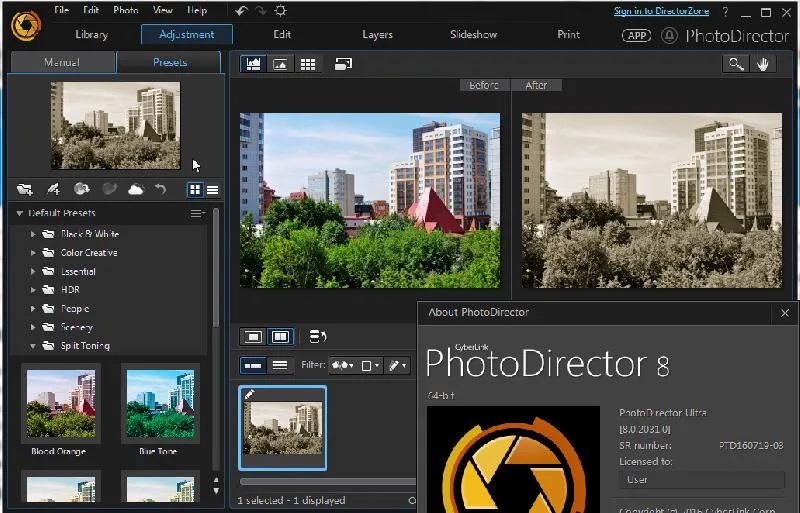Image resolution: width=800 pixels, height=513 pixels.
Task: Select compare two-up view toggle
Action: point(280,337)
